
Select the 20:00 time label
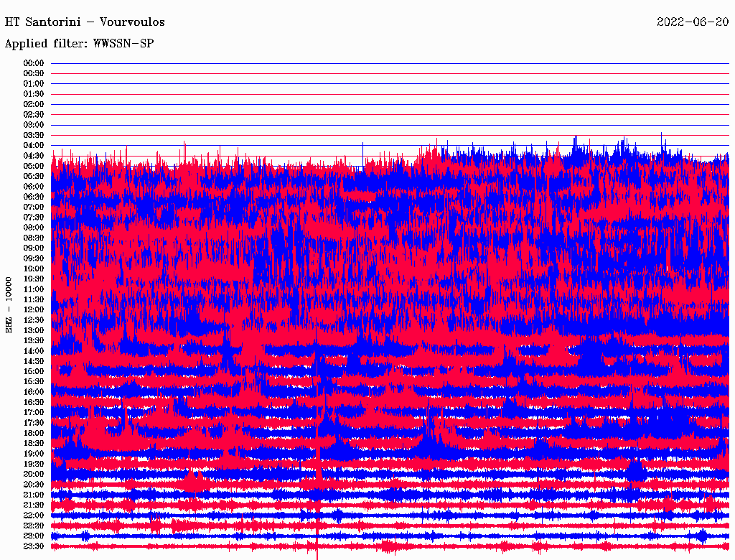pos(34,474)
